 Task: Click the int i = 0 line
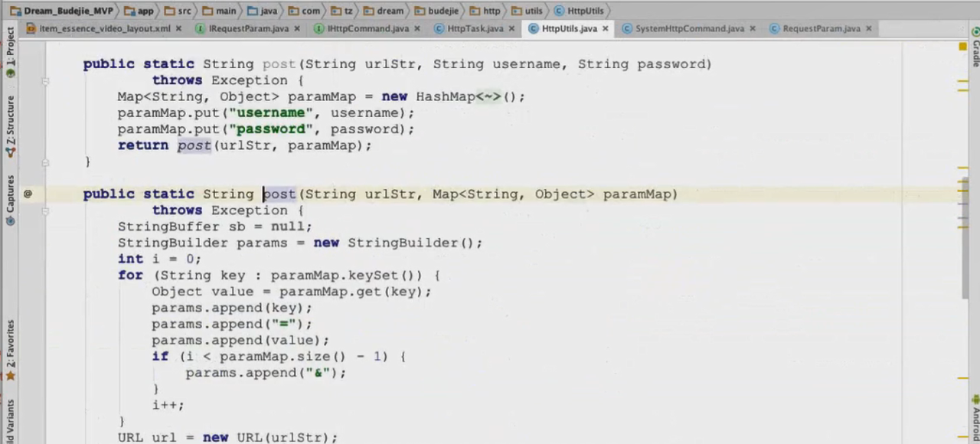click(159, 259)
